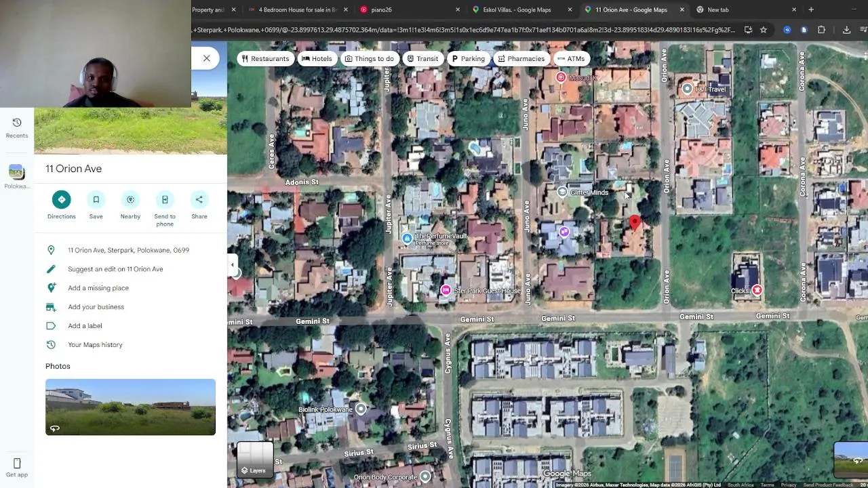Screen dimensions: 868x488
Task: Collapse the side panel arrow
Action: click(232, 264)
